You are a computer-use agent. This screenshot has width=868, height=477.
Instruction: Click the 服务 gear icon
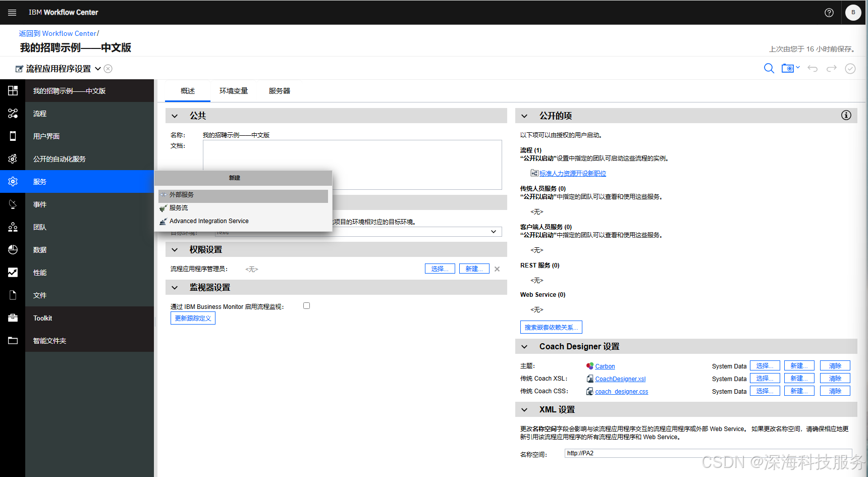click(13, 182)
